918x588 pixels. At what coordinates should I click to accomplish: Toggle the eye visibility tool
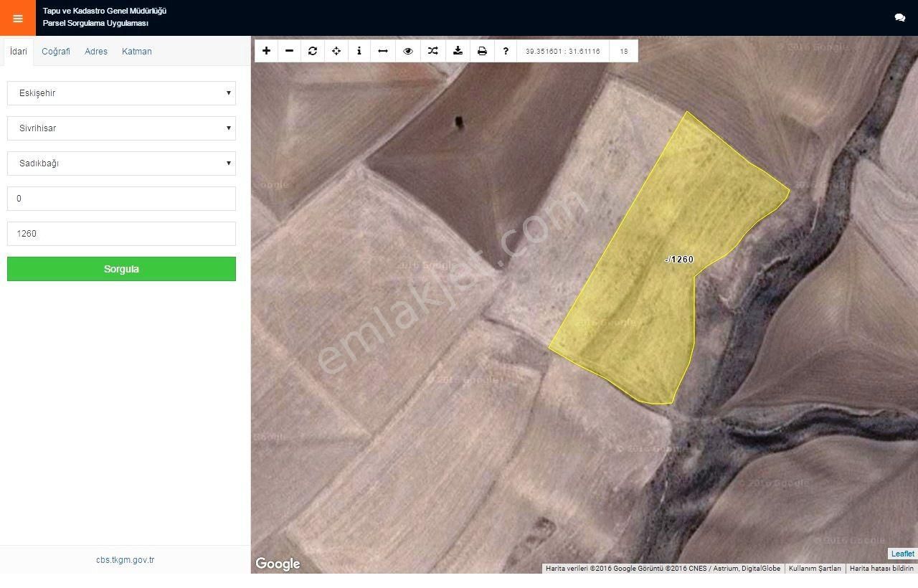[408, 51]
